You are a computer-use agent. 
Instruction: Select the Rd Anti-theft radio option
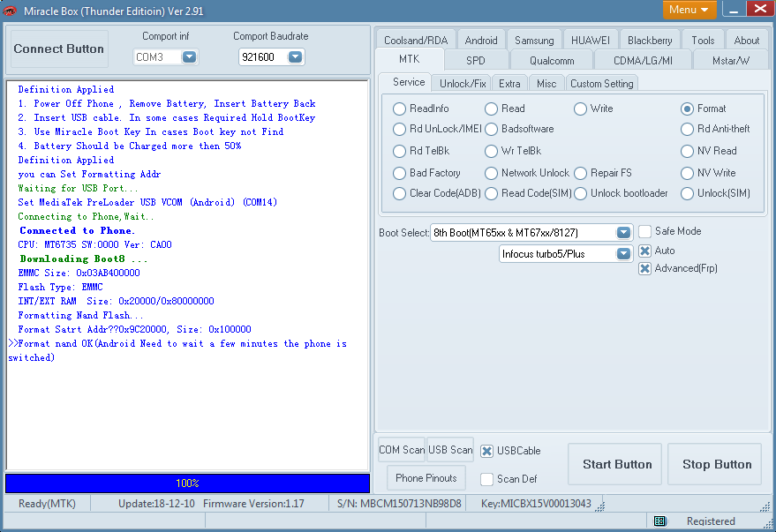click(x=687, y=129)
